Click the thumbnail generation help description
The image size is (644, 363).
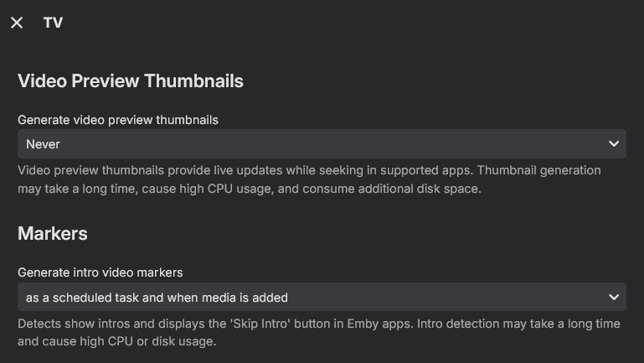tap(309, 179)
